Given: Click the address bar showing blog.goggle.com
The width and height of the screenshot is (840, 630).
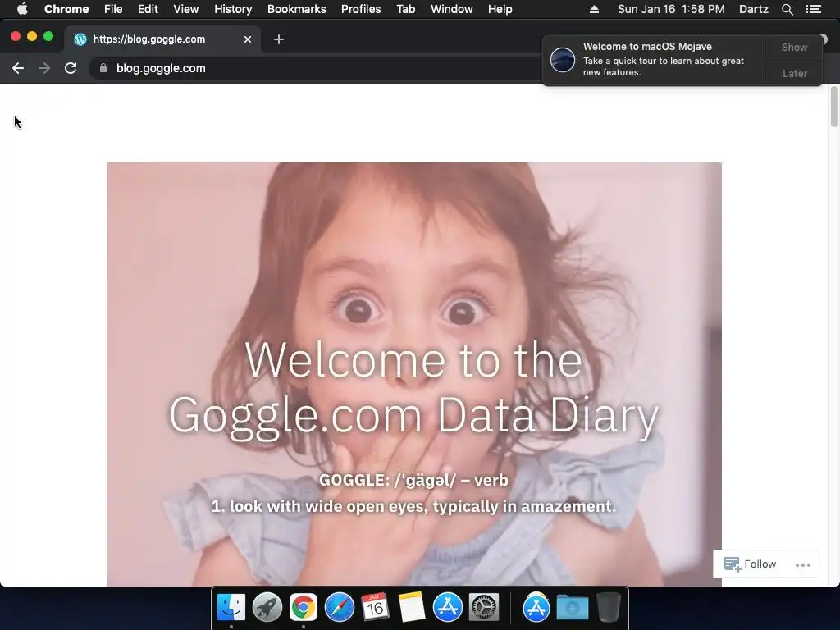Looking at the screenshot, I should point(316,68).
